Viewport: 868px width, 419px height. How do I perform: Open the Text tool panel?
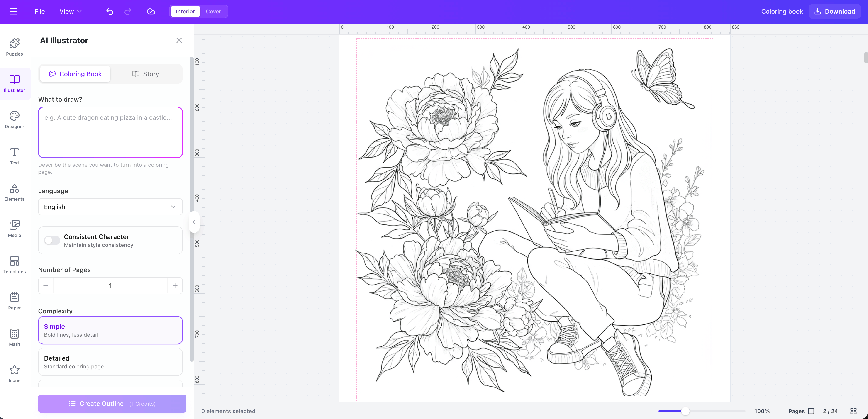[14, 156]
